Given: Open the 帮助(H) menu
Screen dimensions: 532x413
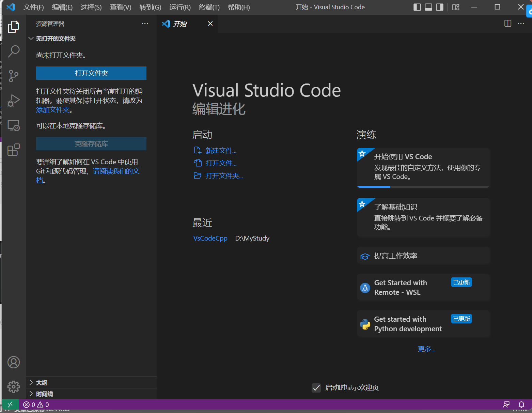Looking at the screenshot, I should coord(239,7).
